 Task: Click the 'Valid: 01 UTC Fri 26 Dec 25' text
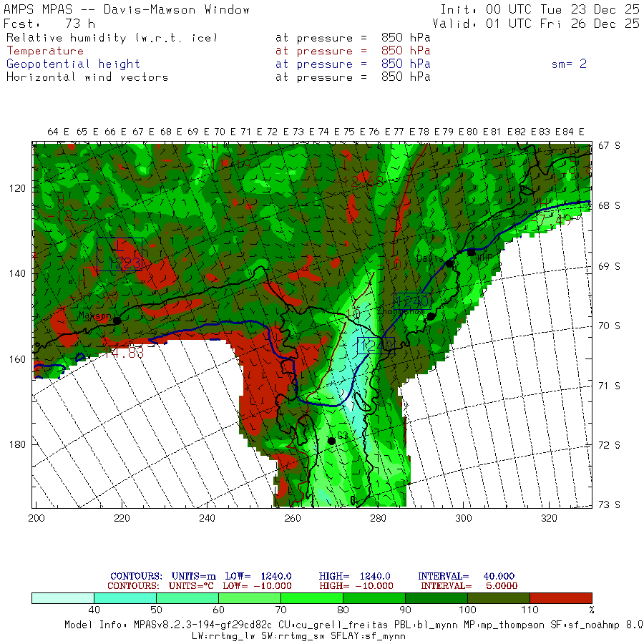click(x=535, y=24)
